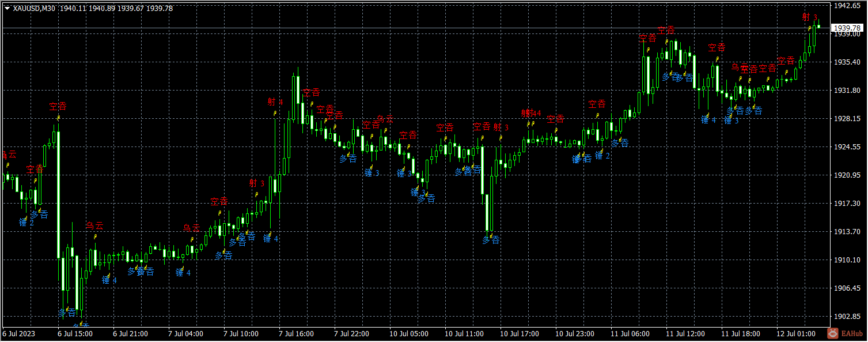Click the 7 Jul 22:00 time label
Viewport: 868px width, 342px height.
tap(352, 334)
